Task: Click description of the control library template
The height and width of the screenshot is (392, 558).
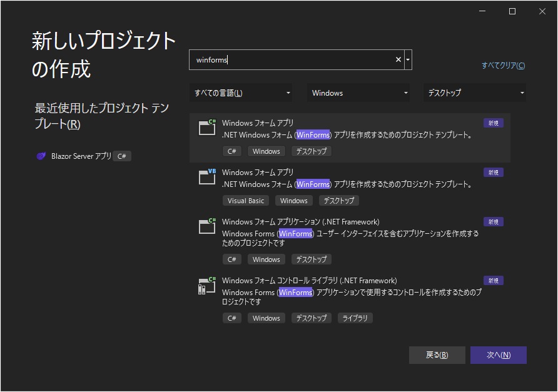Action: pyautogui.click(x=352, y=297)
